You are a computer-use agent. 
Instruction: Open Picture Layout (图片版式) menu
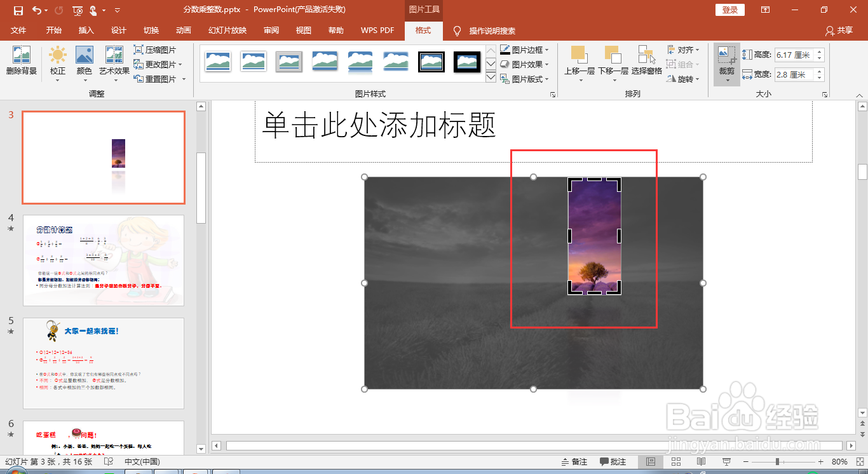click(x=524, y=79)
